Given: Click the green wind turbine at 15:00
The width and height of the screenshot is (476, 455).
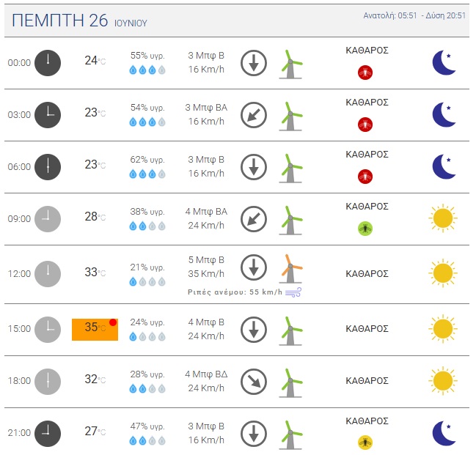Looking at the screenshot, I should [291, 329].
